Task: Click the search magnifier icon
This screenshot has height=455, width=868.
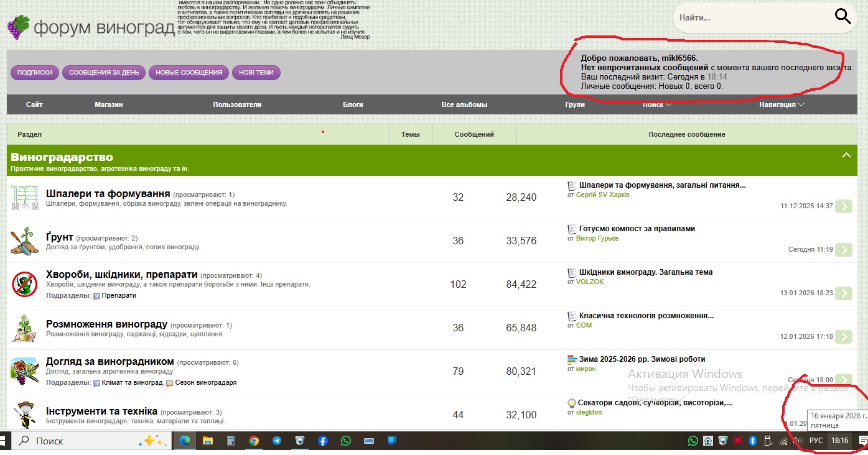Action: (x=842, y=17)
